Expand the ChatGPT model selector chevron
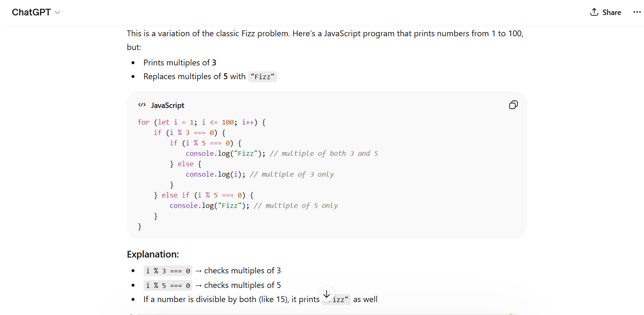This screenshot has width=644, height=315. click(x=57, y=12)
